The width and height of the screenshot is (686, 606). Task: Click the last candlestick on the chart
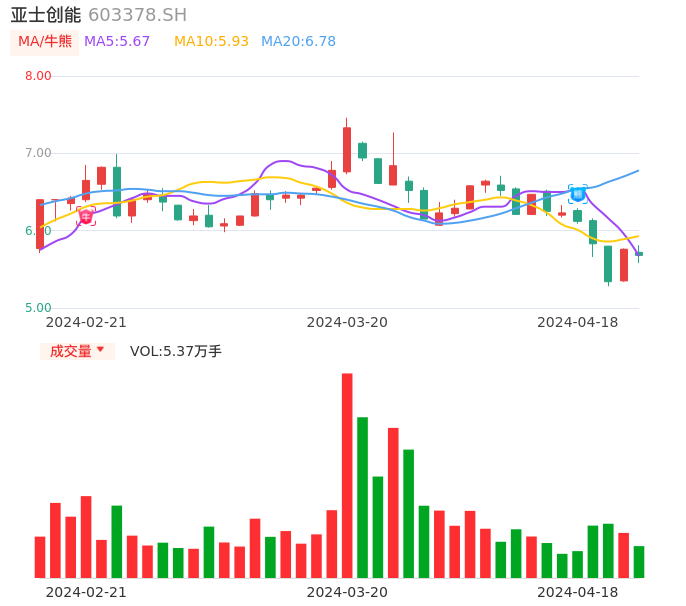639,254
